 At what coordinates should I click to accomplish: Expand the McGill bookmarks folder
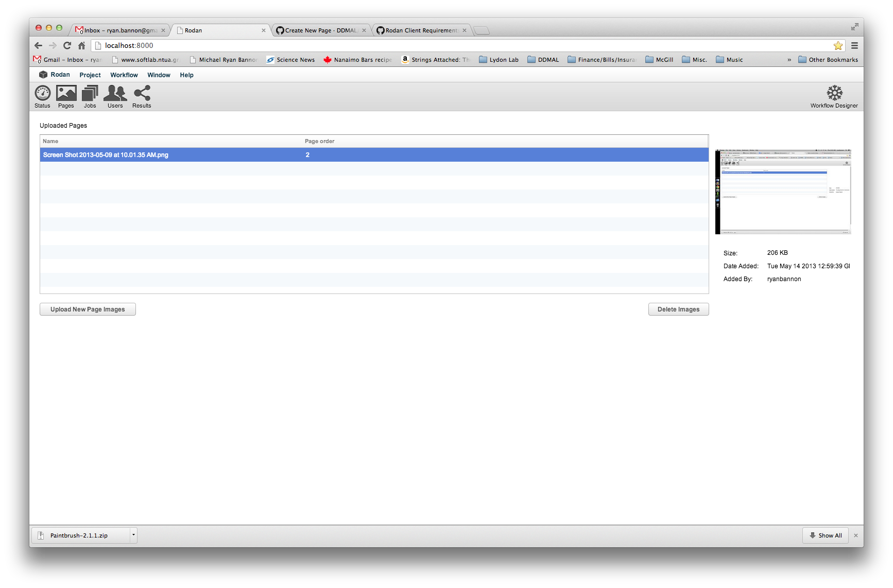[x=659, y=60]
